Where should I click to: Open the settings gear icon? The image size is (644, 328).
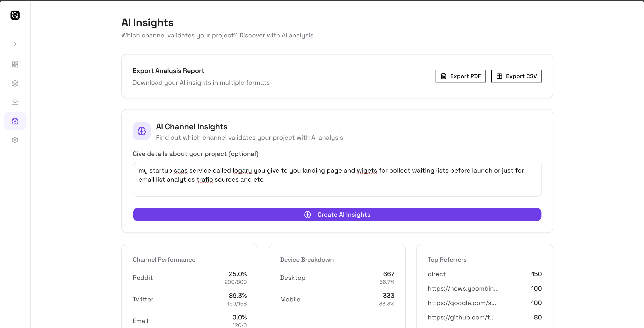pos(15,140)
